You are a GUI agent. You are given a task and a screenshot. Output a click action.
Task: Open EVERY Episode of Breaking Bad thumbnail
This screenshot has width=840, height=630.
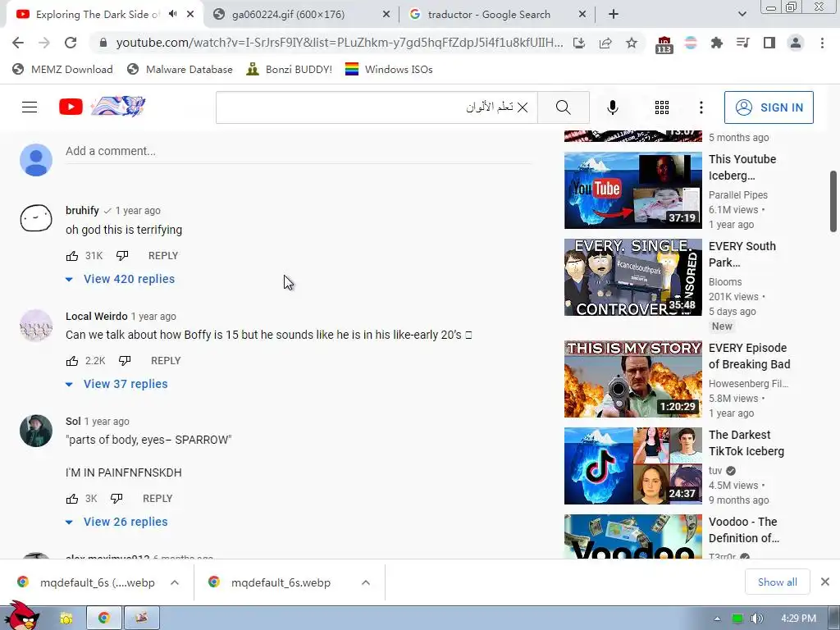point(632,379)
